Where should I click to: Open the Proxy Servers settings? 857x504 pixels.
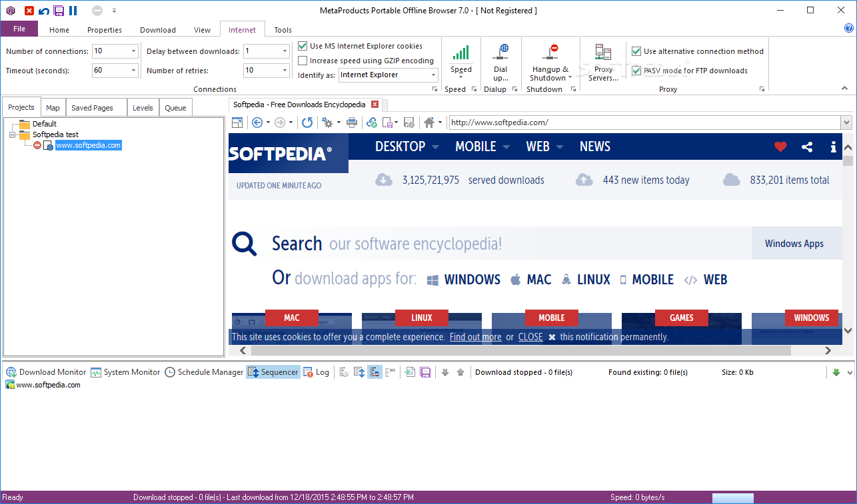(x=603, y=62)
